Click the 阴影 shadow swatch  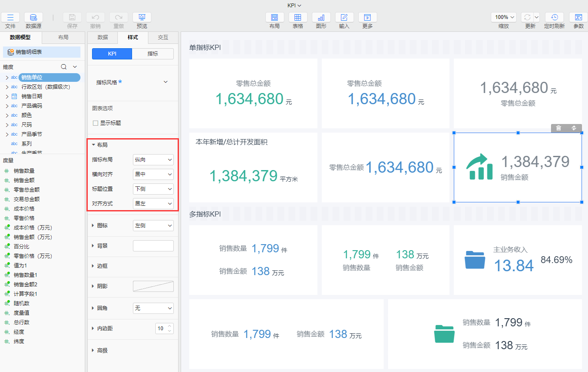[153, 286]
